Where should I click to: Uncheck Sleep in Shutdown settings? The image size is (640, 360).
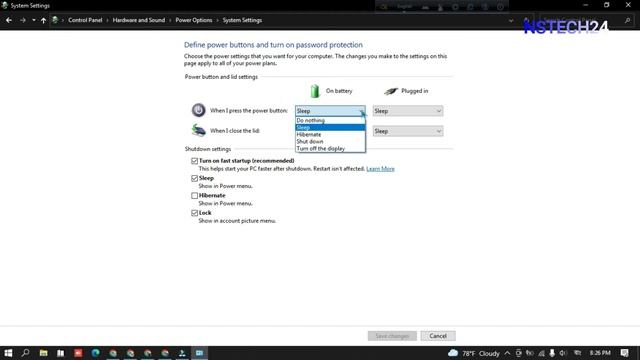(195, 178)
